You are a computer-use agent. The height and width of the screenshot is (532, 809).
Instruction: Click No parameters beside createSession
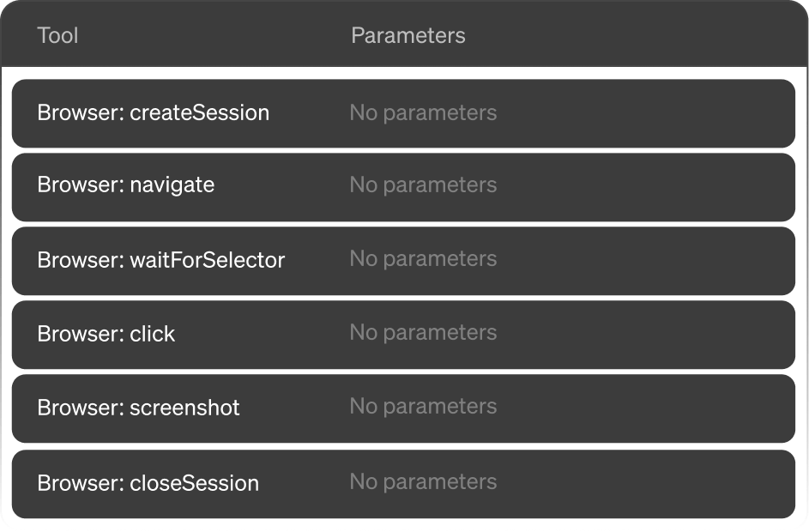coord(422,112)
